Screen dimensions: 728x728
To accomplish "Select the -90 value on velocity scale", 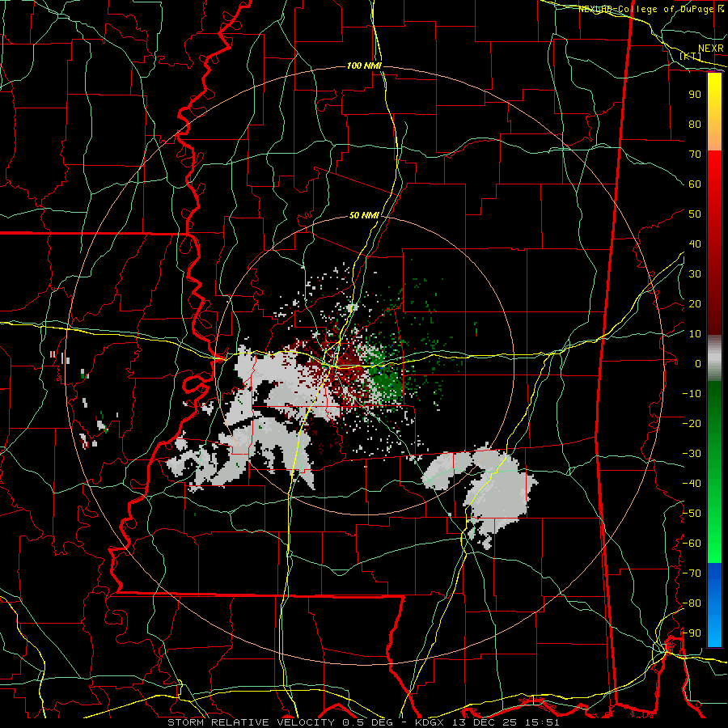I will (x=692, y=633).
